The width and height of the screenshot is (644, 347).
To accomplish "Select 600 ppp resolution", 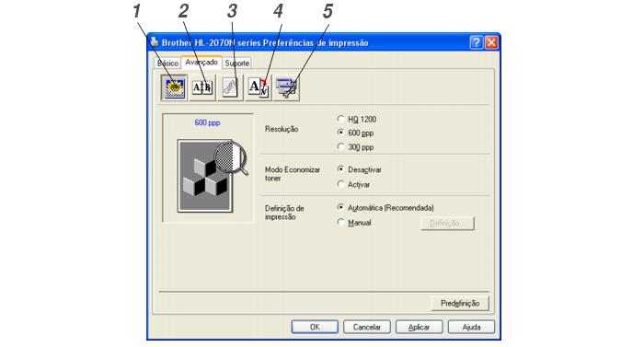I will 355,133.
